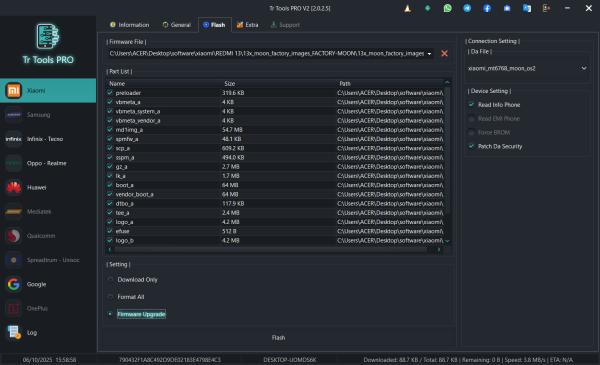The width and height of the screenshot is (600, 365).
Task: Uncheck the preloader partition
Action: tap(110, 93)
